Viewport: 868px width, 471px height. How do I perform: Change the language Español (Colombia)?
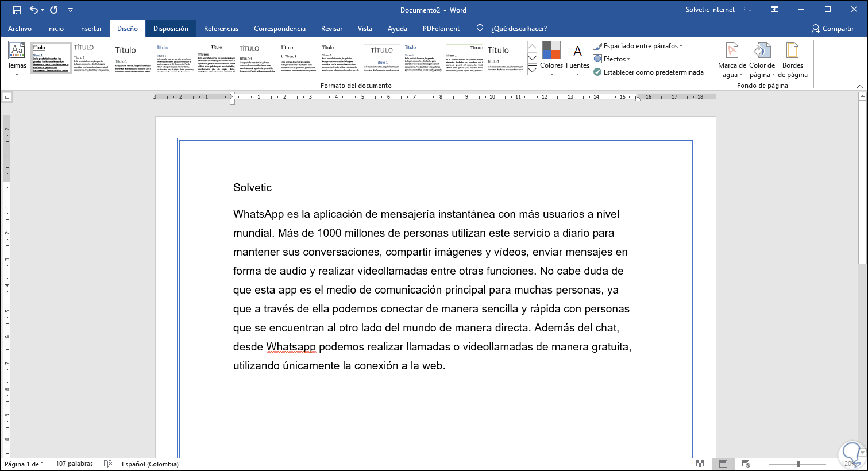(150, 464)
